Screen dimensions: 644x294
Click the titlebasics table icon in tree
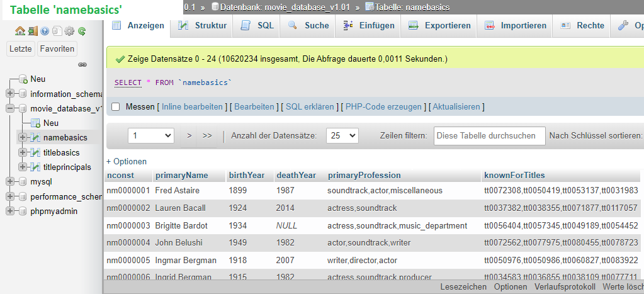36,153
